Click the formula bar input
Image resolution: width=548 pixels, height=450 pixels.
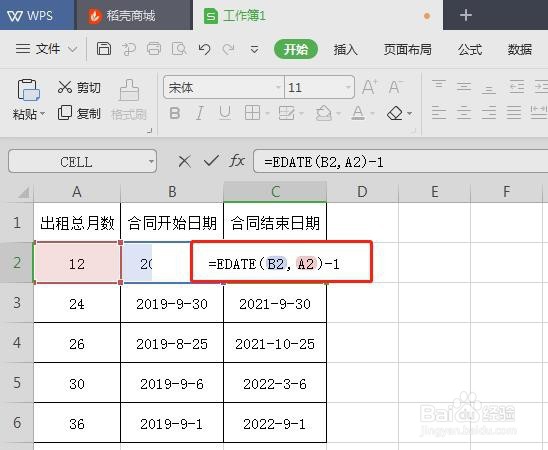[401, 161]
